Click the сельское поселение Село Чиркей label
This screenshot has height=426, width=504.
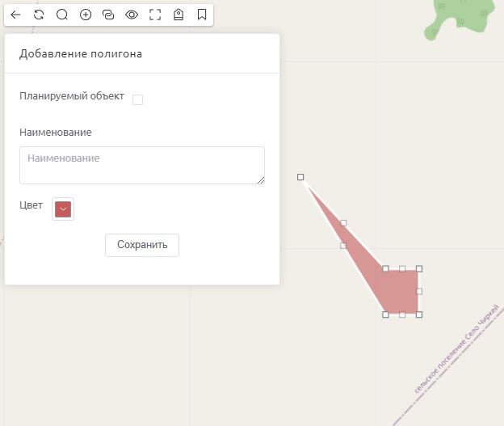[457, 348]
